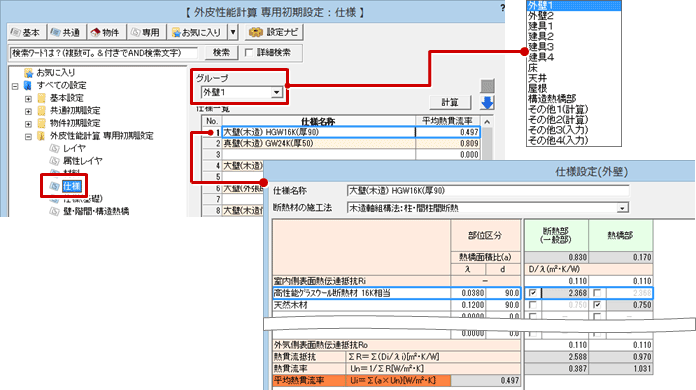Select 壁・階間・構造熱橋 tree item label
This screenshot has height=390, width=696.
click(x=96, y=211)
